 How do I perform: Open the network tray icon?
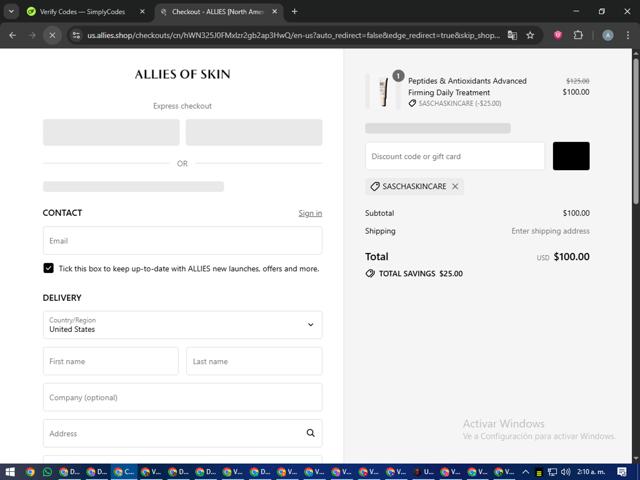point(552,472)
